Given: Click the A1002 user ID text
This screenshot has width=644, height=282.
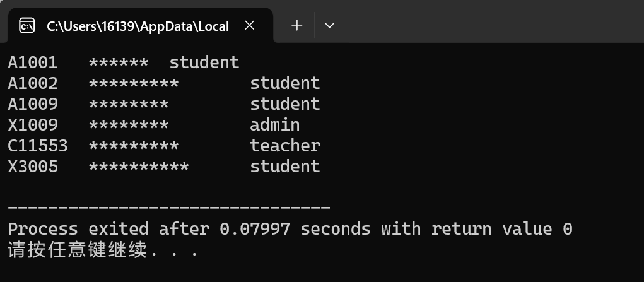Looking at the screenshot, I should pos(33,83).
